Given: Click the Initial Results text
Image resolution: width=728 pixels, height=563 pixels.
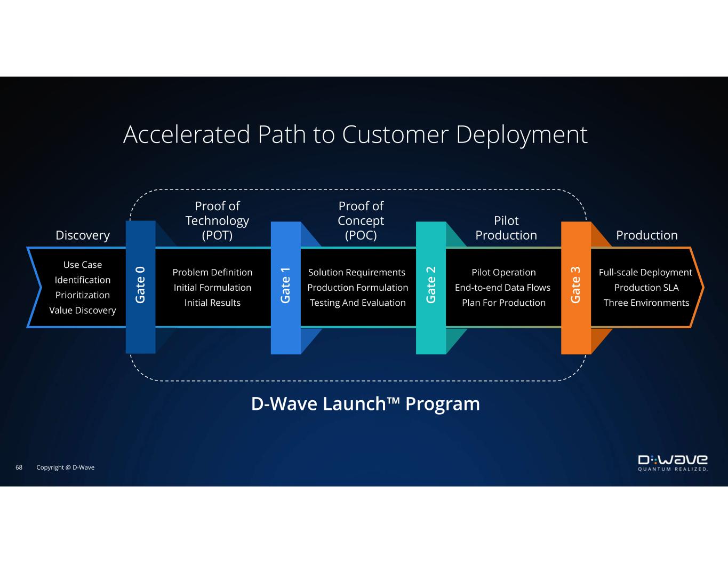Looking at the screenshot, I should click(x=212, y=303).
